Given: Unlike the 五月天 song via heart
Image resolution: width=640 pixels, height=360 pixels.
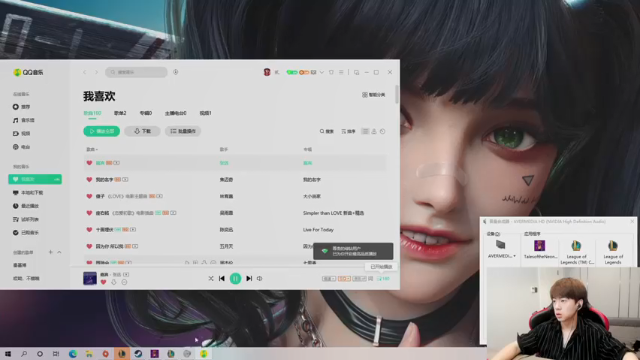Looking at the screenshot, I should click(x=89, y=247).
